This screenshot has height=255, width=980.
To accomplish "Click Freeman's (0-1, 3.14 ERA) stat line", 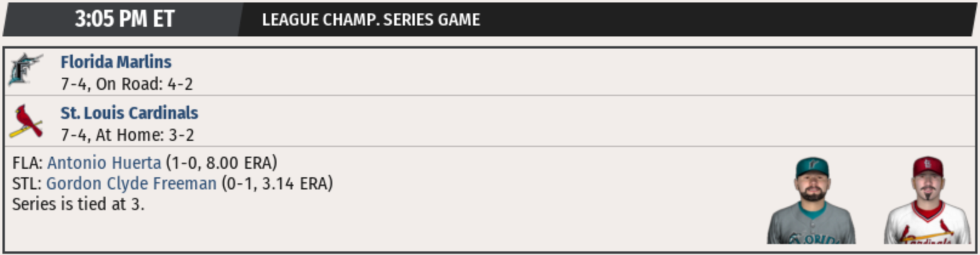I will pos(277,183).
